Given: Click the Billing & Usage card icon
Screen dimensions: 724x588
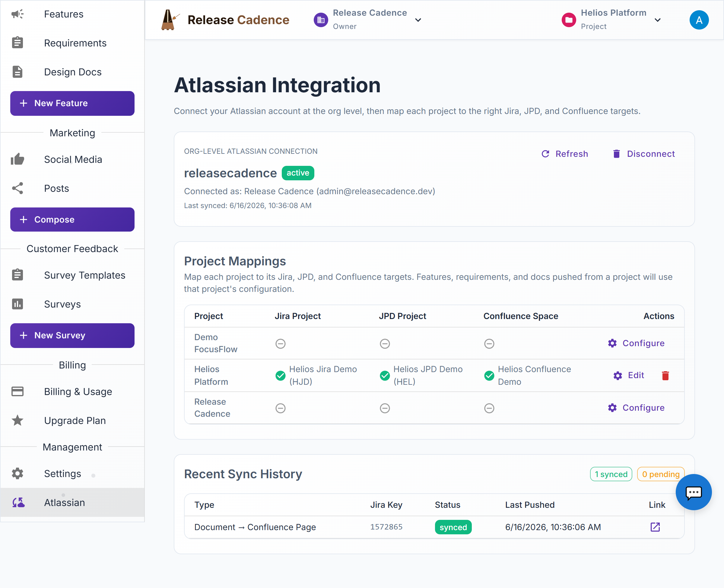Looking at the screenshot, I should [17, 391].
